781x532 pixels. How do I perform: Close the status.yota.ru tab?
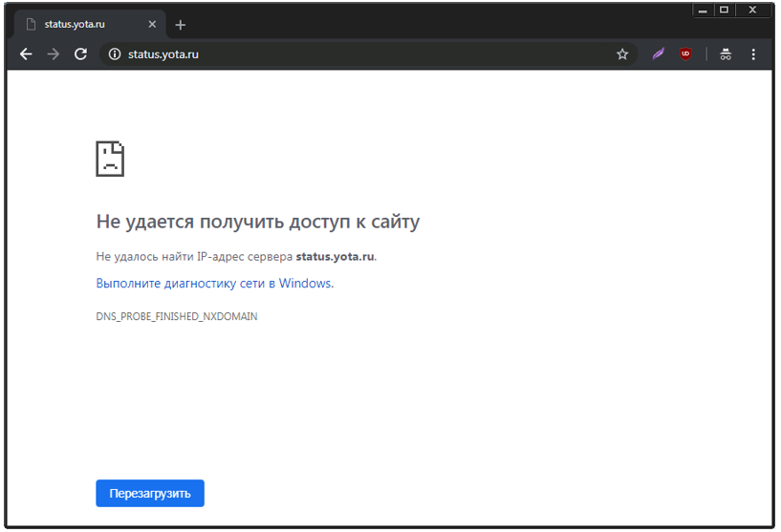(x=151, y=25)
